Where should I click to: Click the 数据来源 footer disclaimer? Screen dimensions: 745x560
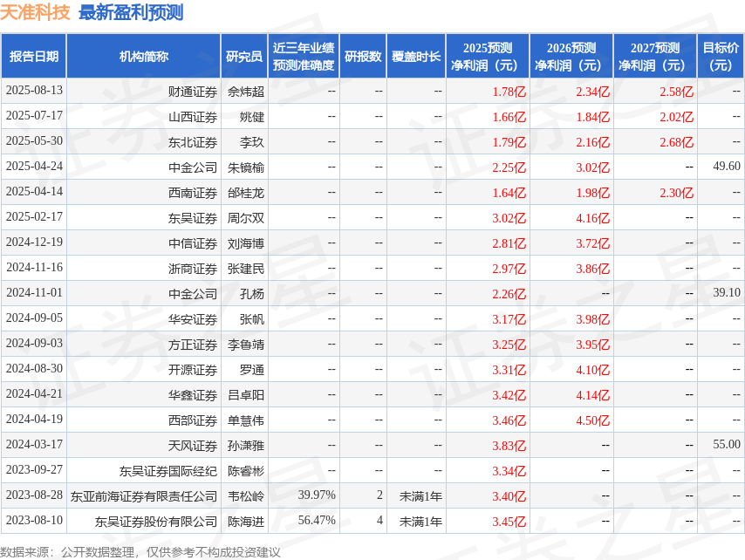tap(140, 552)
